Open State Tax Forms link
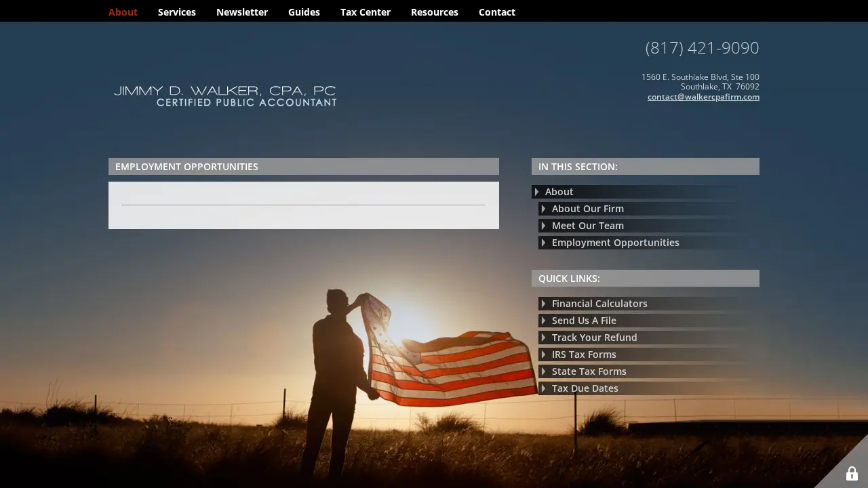 [x=649, y=371]
